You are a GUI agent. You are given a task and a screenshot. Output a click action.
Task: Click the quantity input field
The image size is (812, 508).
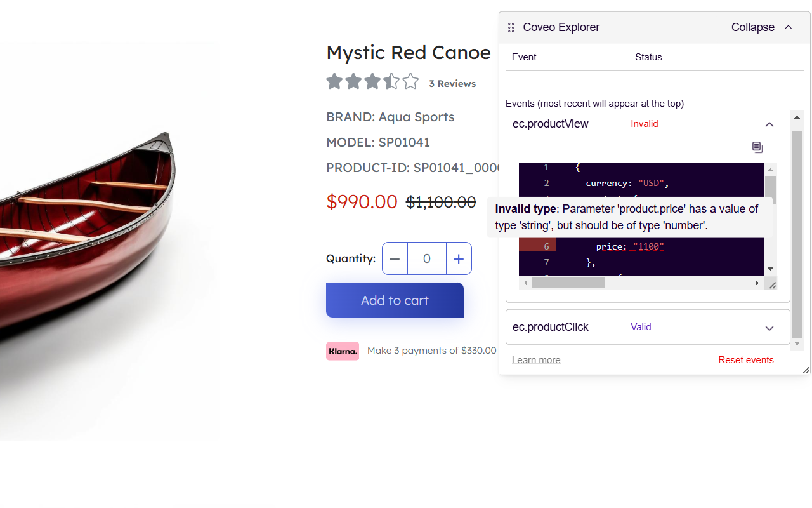point(427,259)
